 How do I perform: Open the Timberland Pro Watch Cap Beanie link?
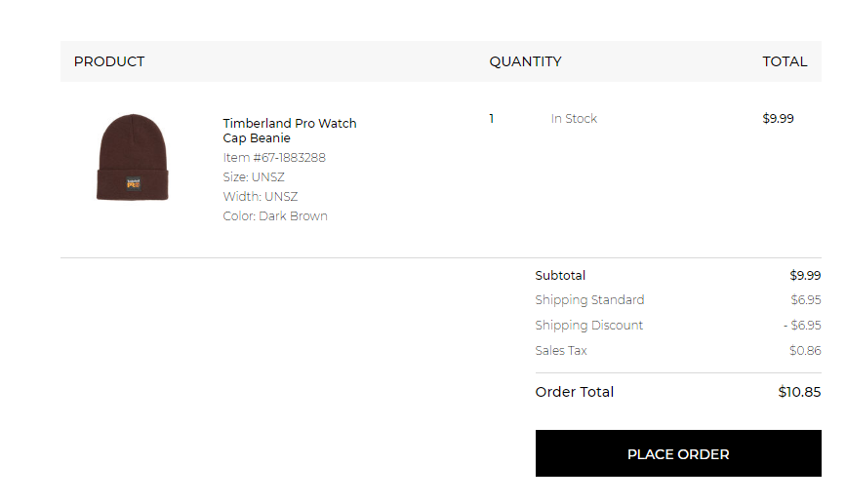point(289,131)
